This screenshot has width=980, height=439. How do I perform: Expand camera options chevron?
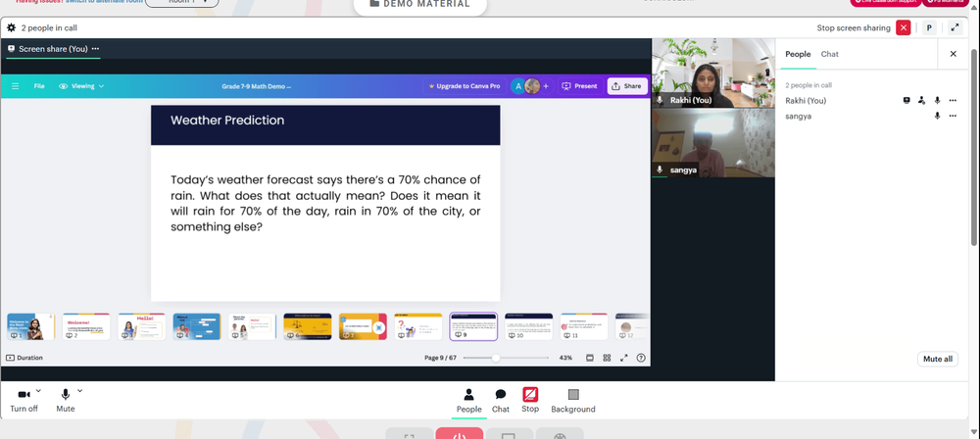pos(38,391)
